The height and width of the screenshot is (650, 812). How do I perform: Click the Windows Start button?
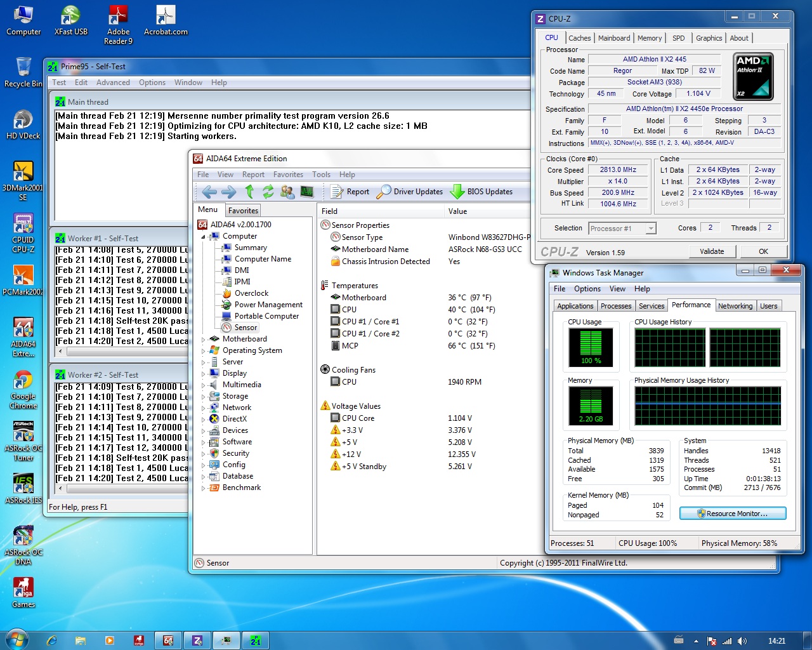click(16, 640)
